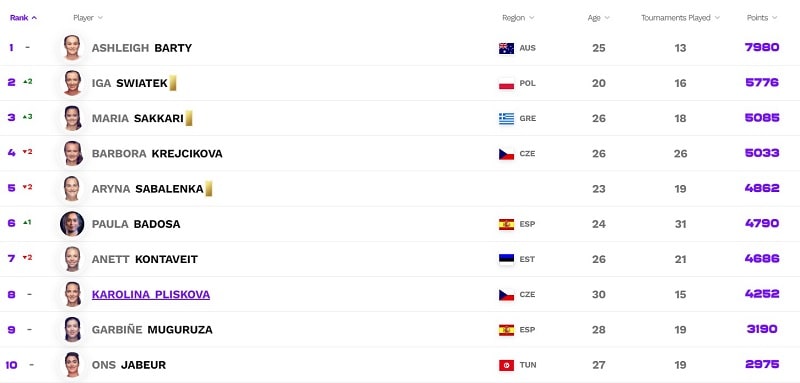This screenshot has width=800, height=383.
Task: Sort the table by Age
Action: tap(598, 18)
